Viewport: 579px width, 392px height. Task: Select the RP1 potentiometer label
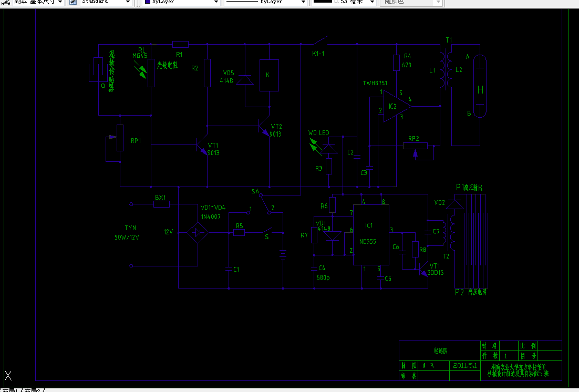(136, 141)
